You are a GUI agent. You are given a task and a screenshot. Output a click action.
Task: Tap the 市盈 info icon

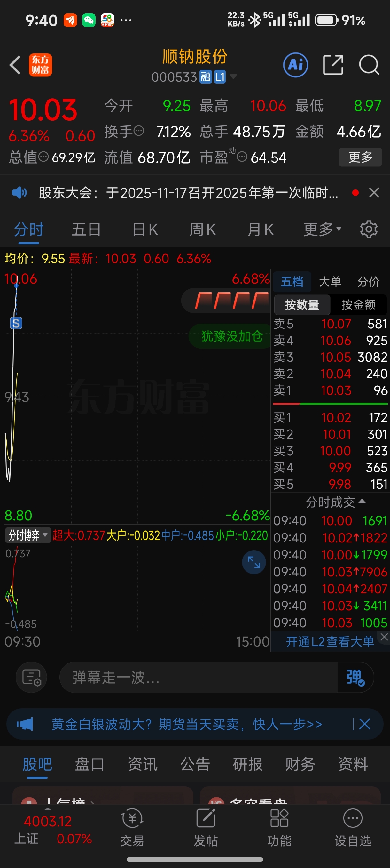pyautogui.click(x=242, y=157)
